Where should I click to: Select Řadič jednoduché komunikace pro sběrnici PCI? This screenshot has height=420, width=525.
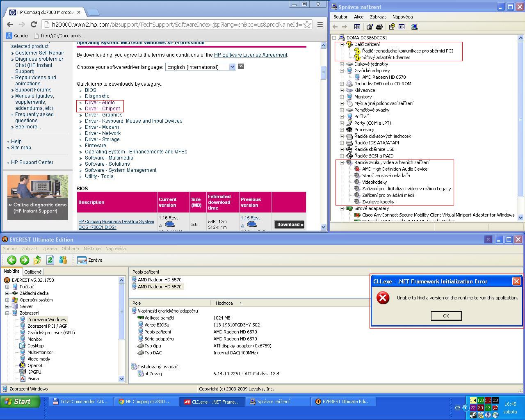click(407, 51)
